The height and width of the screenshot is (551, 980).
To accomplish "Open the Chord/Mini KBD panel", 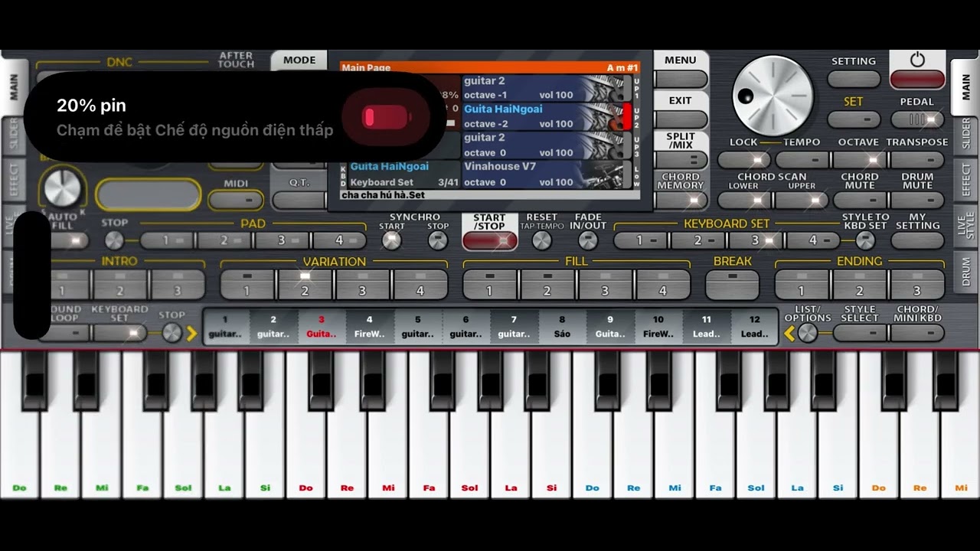I will coord(917,333).
